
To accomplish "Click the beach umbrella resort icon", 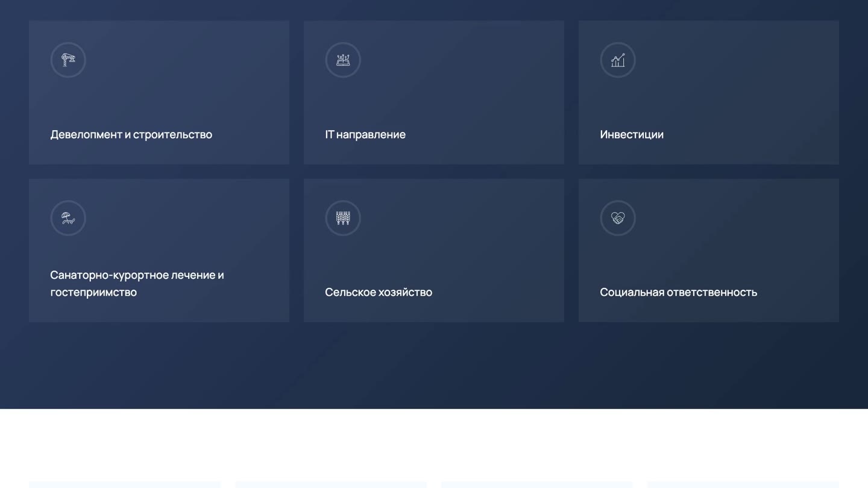I will click(x=68, y=217).
